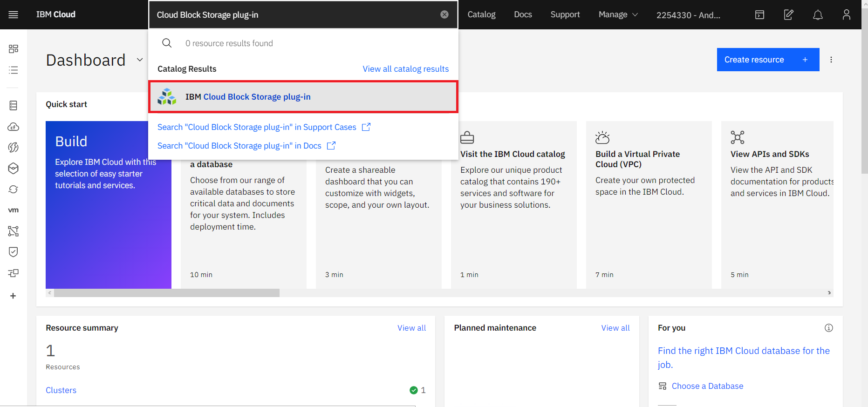Open VMware sidebar icon
Screen dimensions: 868x407
(x=14, y=210)
